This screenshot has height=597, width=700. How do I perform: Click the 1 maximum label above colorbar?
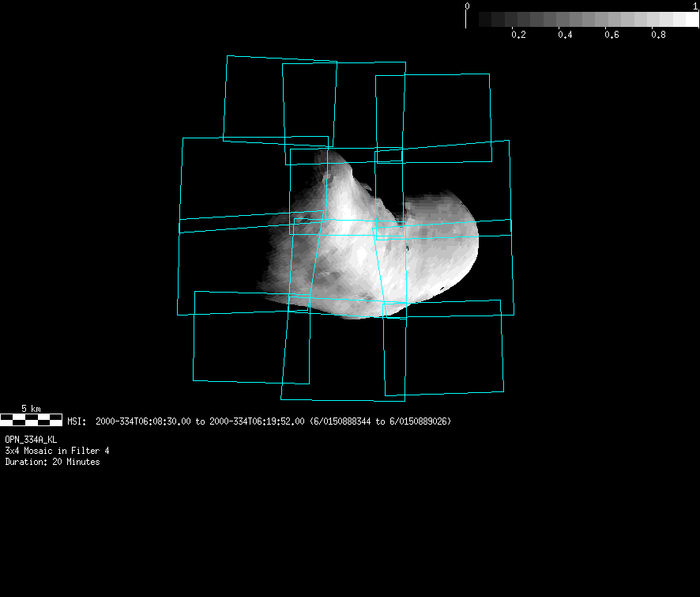click(x=694, y=6)
